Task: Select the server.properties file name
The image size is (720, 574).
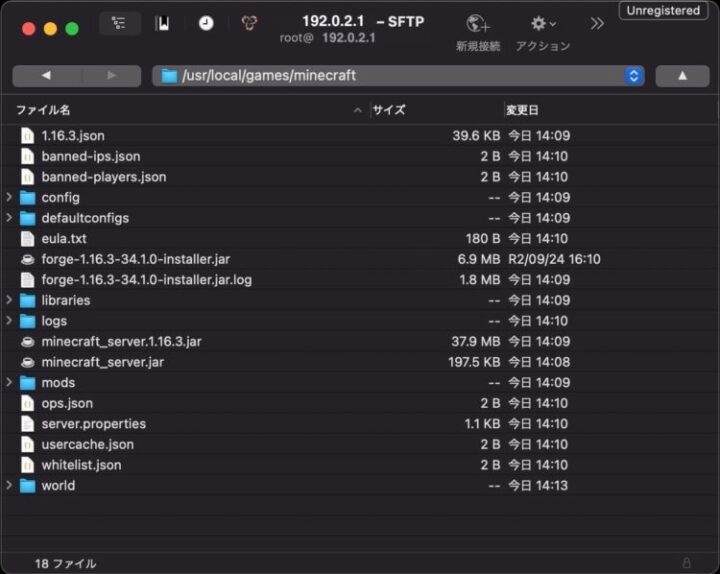Action: 94,424
